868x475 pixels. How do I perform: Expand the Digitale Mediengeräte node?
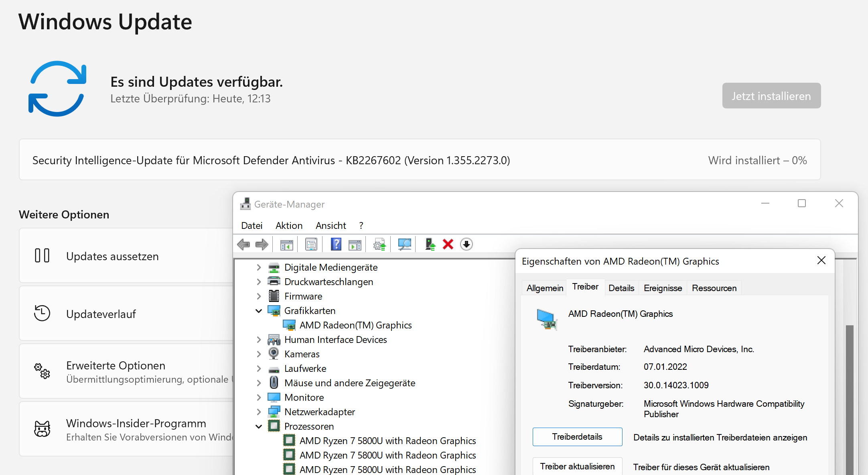[259, 267]
